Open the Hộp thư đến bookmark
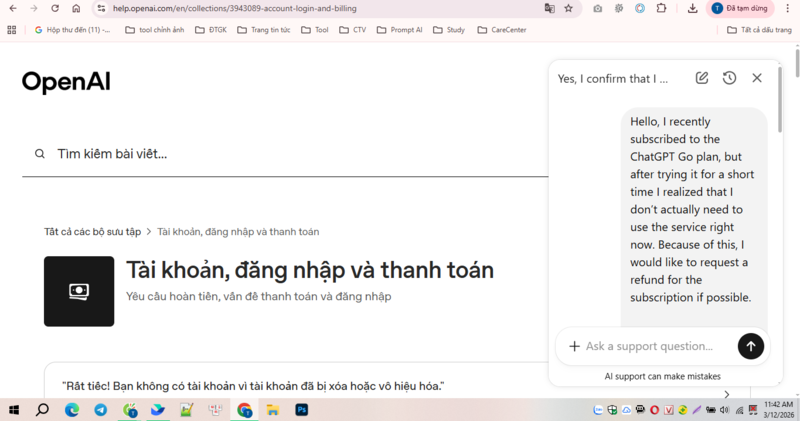800x421 pixels. (72, 30)
